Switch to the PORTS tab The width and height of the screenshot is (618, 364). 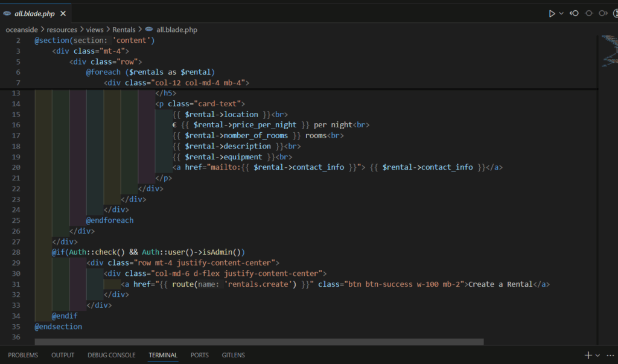(x=199, y=355)
